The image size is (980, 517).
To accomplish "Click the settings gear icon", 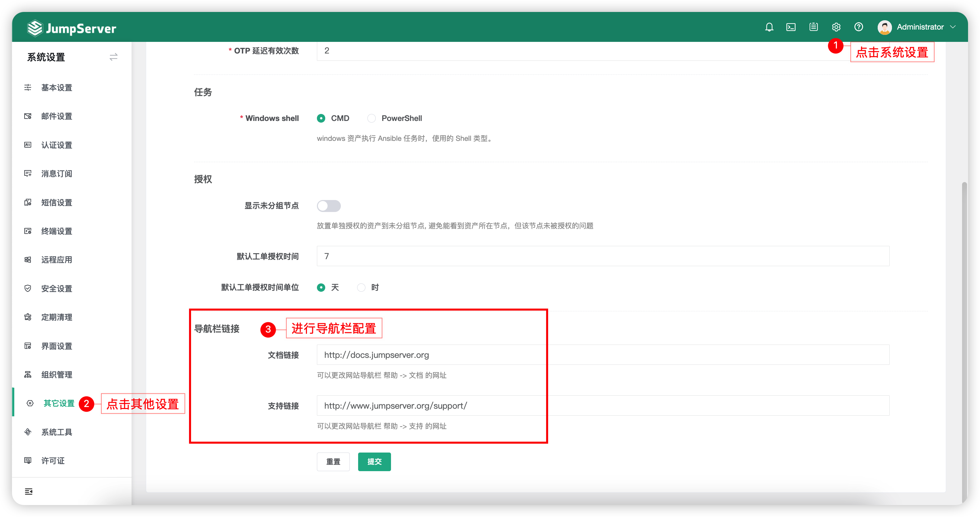I will click(x=836, y=27).
